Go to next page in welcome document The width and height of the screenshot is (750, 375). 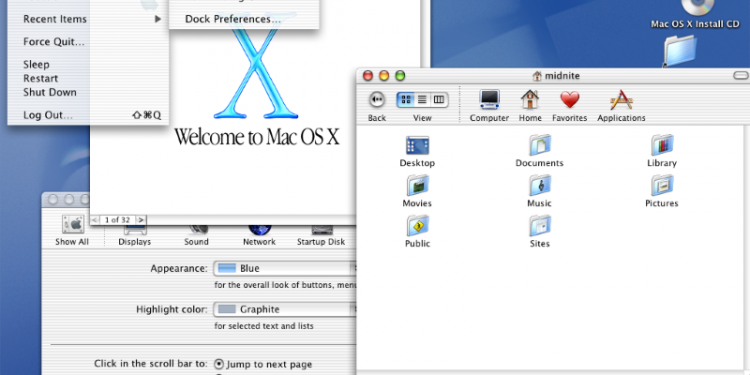pos(141,220)
